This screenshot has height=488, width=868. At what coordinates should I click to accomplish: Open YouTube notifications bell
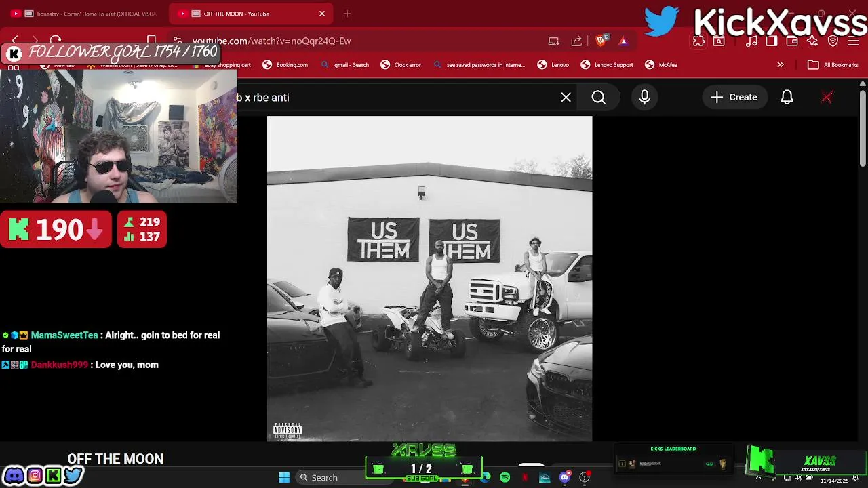(x=787, y=98)
